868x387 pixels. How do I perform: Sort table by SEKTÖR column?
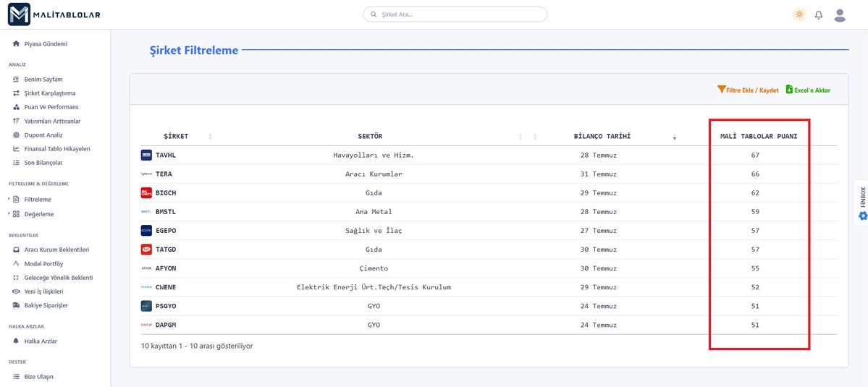pos(370,136)
